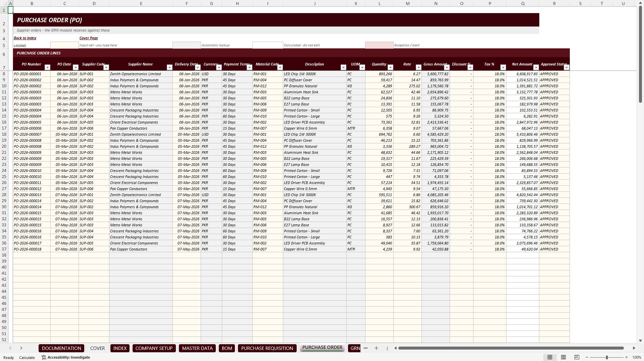Add a new sheet with the plus icon
Image resolution: width=644 pixels, height=361 pixels.
(376, 348)
